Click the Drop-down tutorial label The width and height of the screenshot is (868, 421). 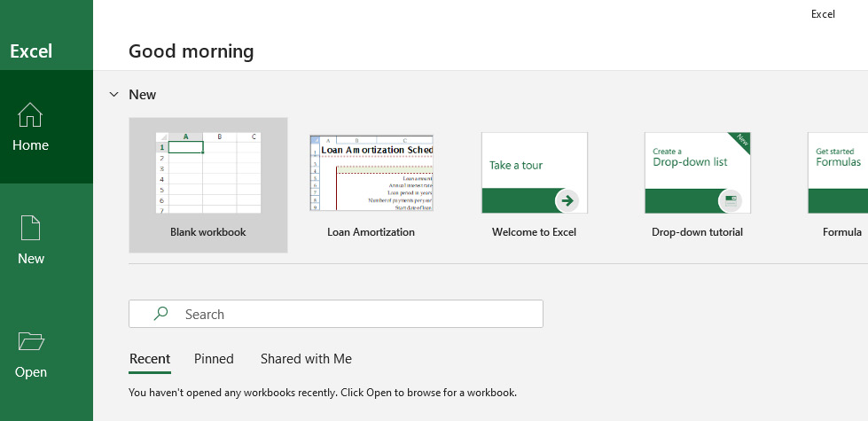tap(698, 232)
